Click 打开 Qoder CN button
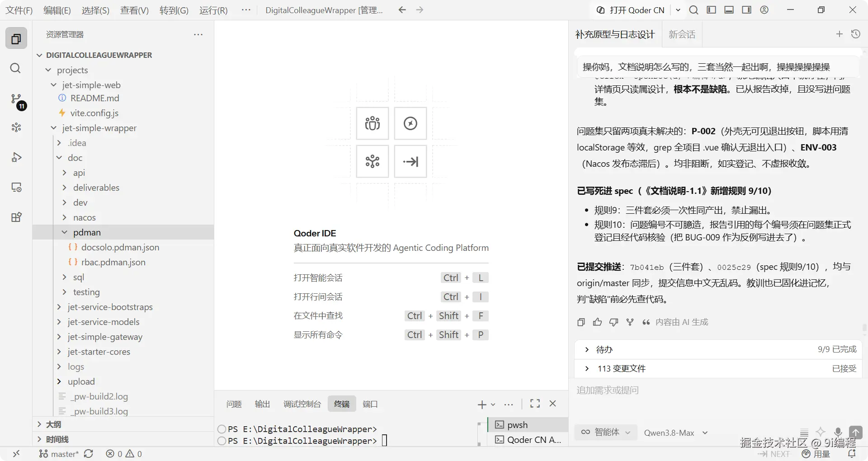The image size is (868, 461). tap(631, 10)
